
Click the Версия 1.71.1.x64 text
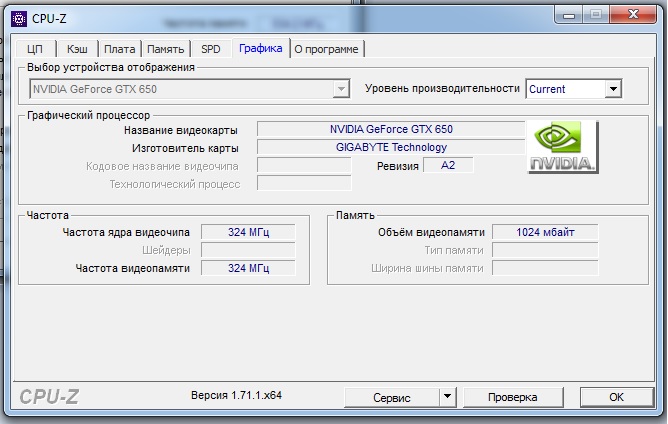(x=236, y=395)
